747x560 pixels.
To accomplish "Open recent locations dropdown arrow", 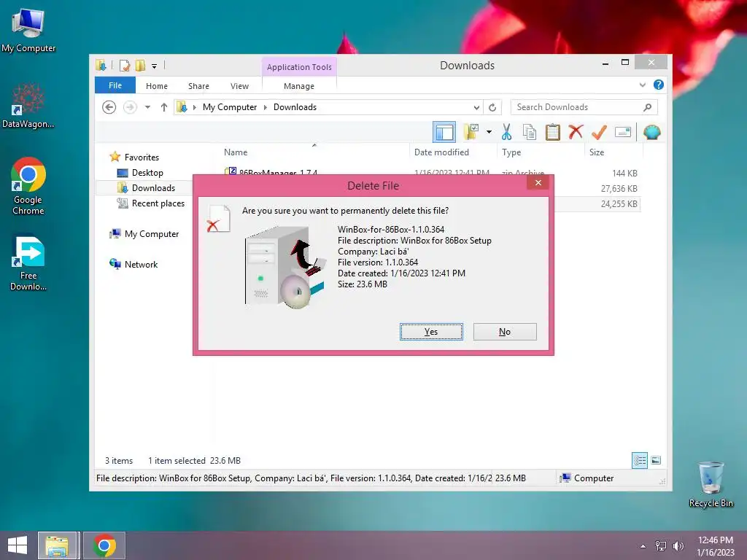I will click(x=147, y=107).
